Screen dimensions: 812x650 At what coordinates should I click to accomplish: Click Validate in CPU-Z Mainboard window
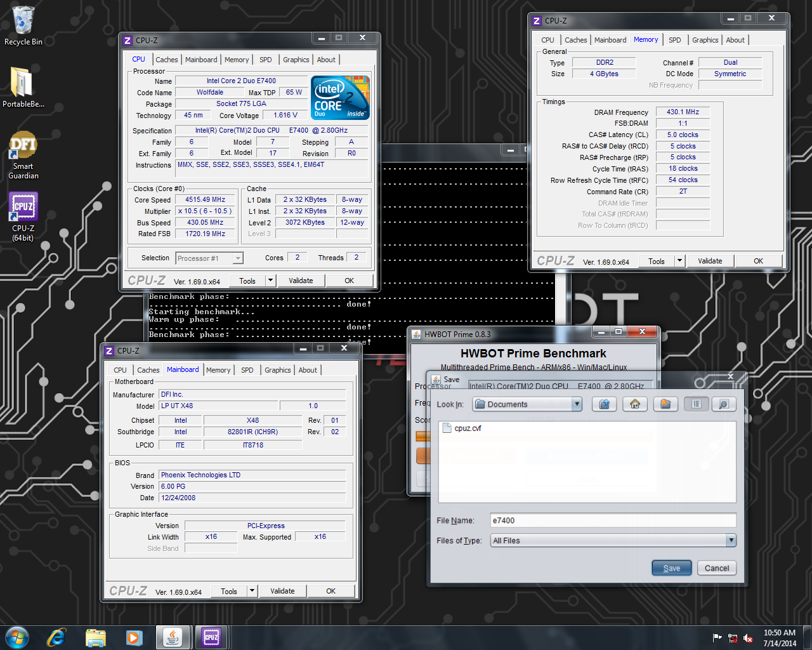click(282, 591)
